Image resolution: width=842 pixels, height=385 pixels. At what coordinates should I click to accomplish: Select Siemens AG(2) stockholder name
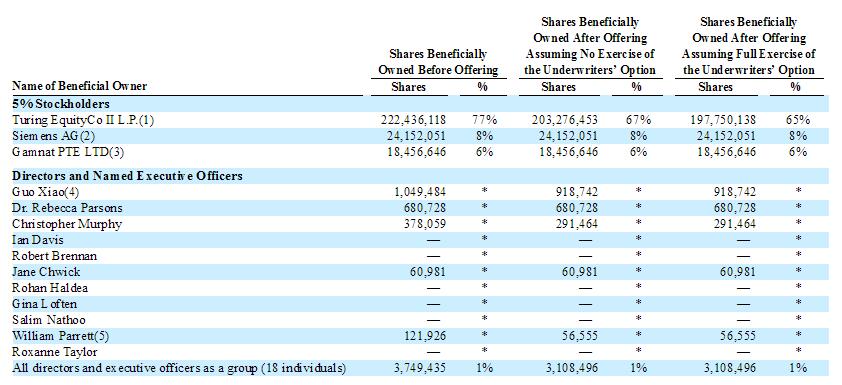53,136
